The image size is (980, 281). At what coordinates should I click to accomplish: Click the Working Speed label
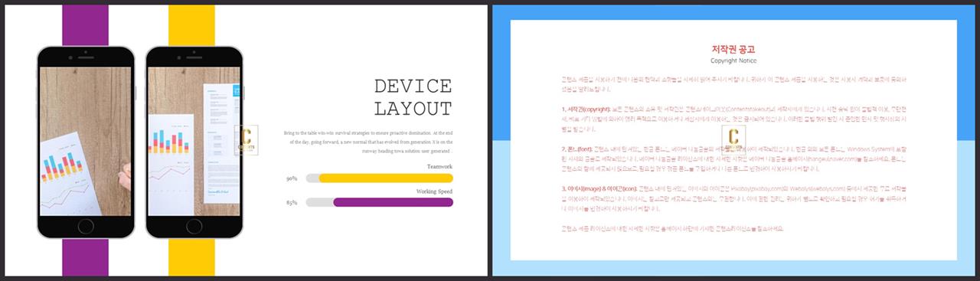434,191
